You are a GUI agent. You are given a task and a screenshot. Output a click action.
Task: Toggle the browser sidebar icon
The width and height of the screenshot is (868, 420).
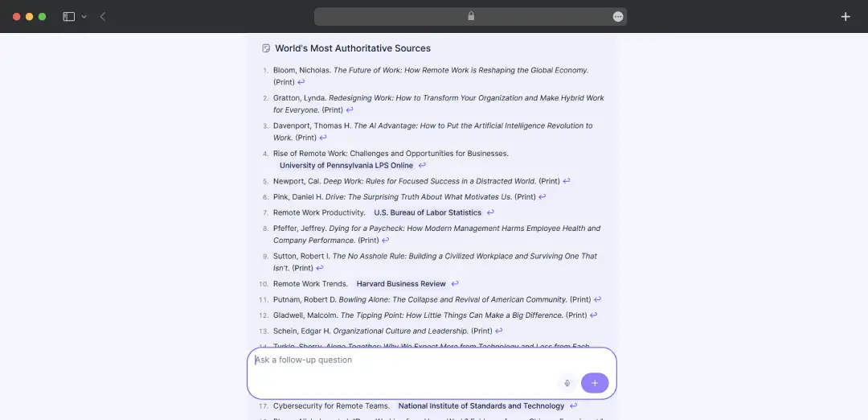point(68,17)
